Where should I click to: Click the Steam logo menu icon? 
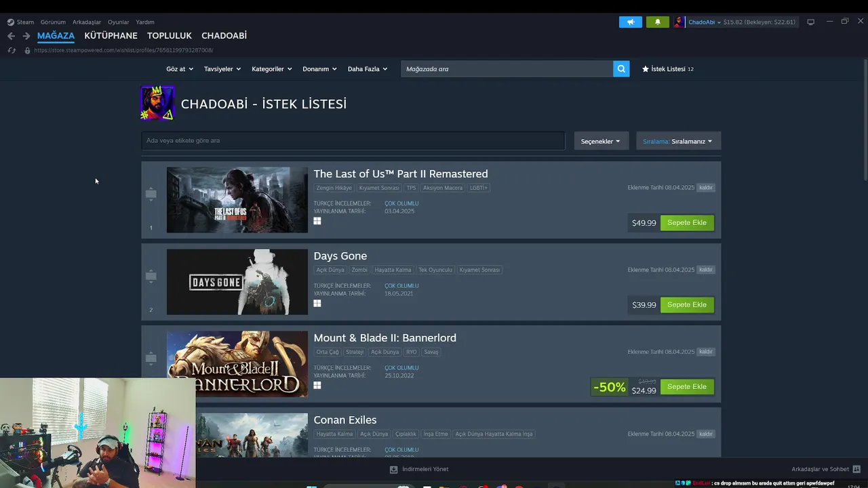tap(10, 22)
